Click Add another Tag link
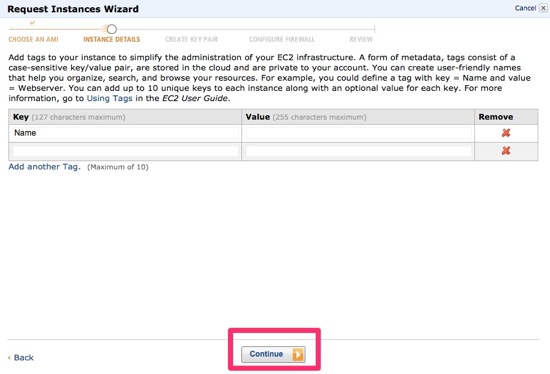Viewport: 550px width, 374px height. click(45, 167)
